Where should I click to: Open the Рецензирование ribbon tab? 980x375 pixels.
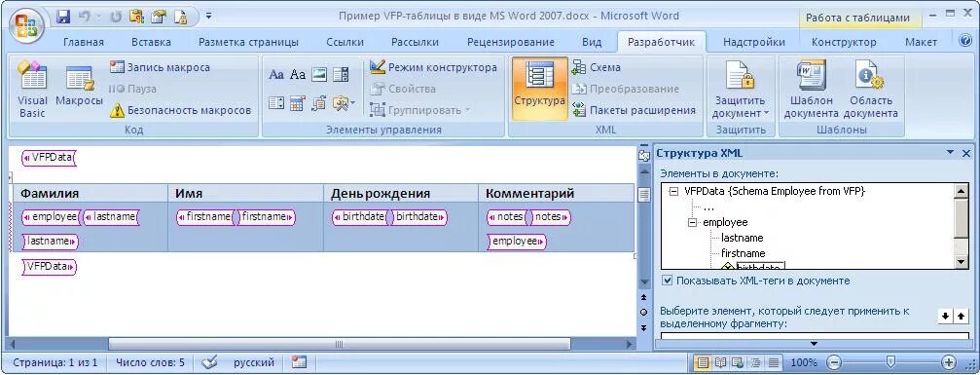point(511,43)
